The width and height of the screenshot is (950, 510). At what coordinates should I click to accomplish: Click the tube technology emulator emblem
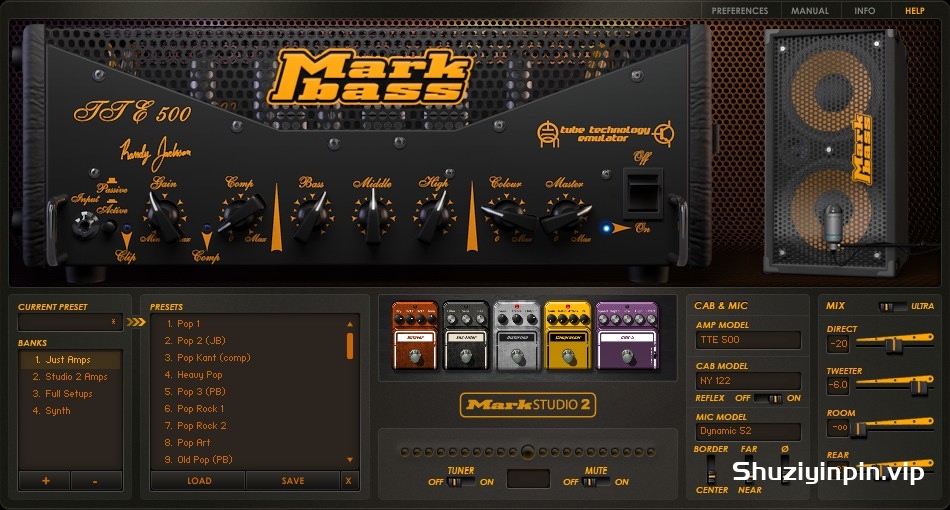[x=605, y=133]
